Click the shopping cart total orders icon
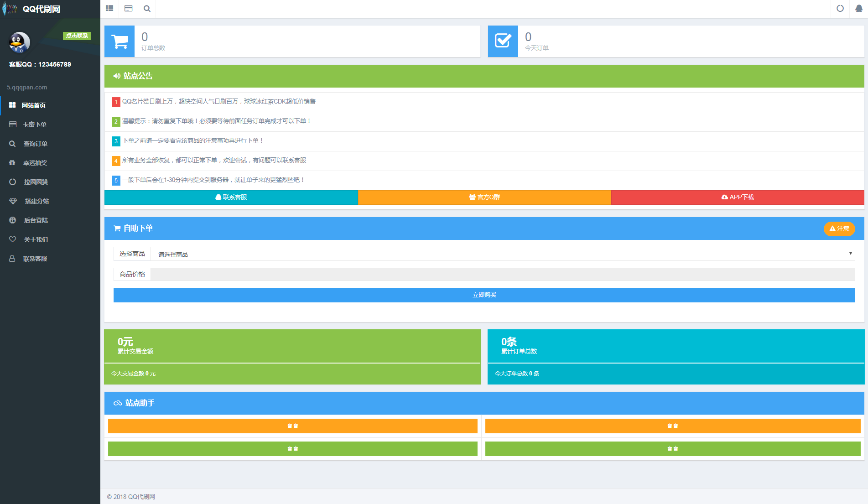 coord(120,42)
